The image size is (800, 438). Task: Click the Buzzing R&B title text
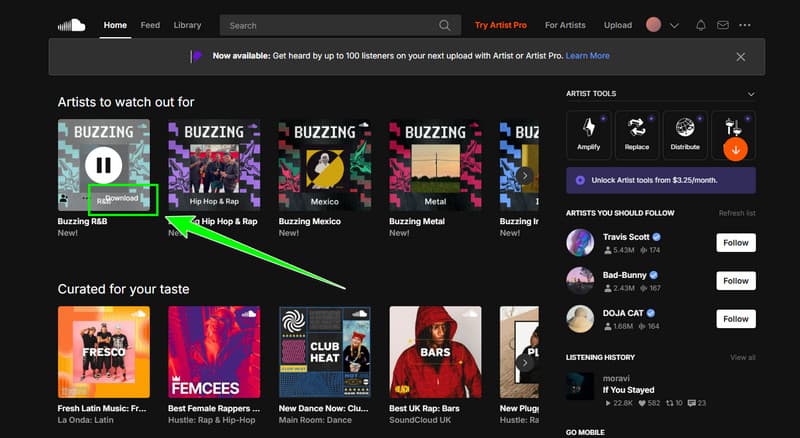click(x=83, y=221)
